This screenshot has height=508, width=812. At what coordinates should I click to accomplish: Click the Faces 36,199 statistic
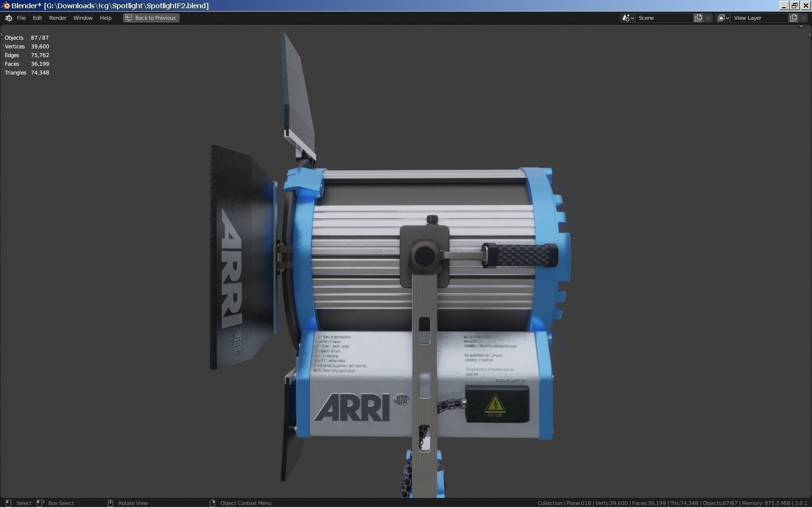point(27,64)
